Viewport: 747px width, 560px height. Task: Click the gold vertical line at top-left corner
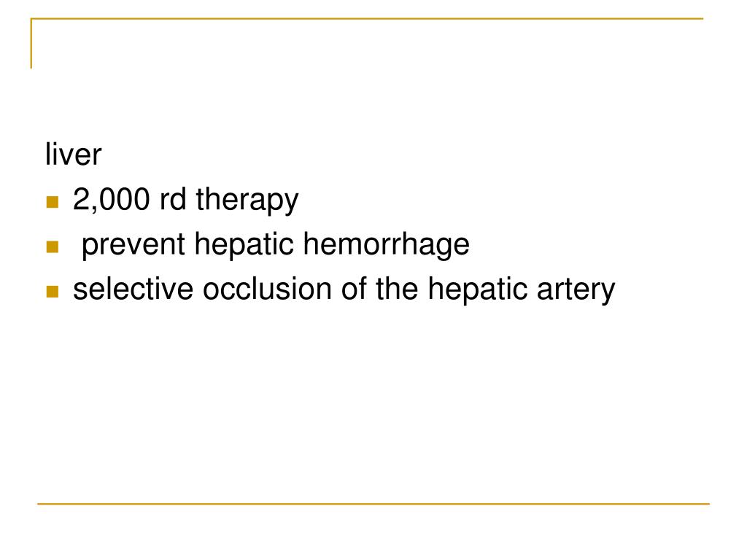tap(31, 43)
